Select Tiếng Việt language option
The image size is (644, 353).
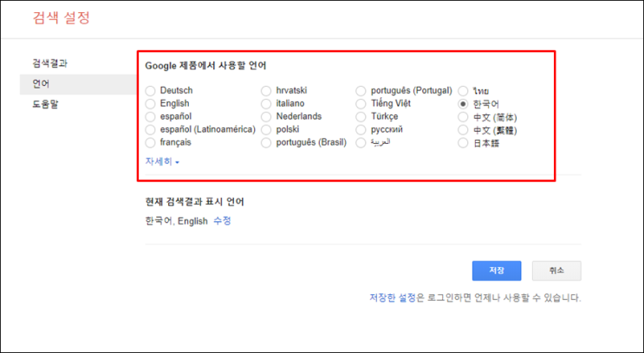tap(361, 103)
